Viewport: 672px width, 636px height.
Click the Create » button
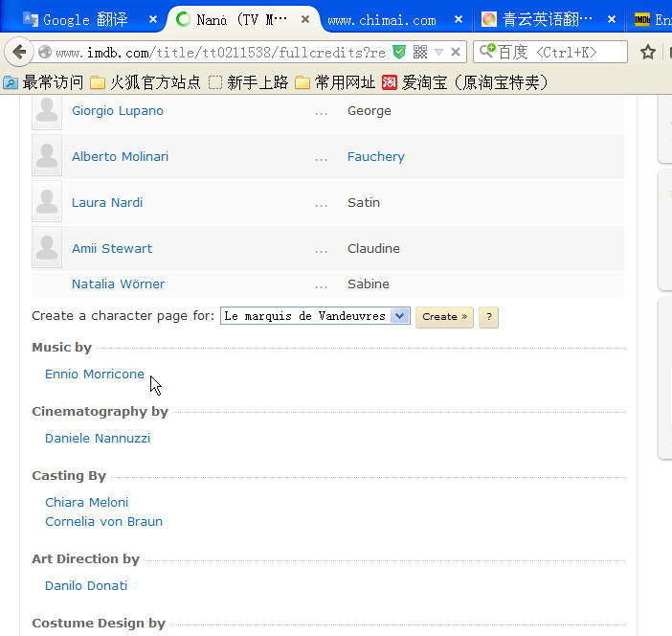[x=444, y=317]
